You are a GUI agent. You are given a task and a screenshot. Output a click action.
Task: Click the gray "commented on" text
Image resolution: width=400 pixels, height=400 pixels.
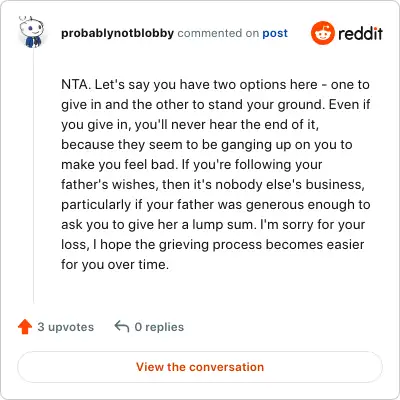[x=218, y=33]
